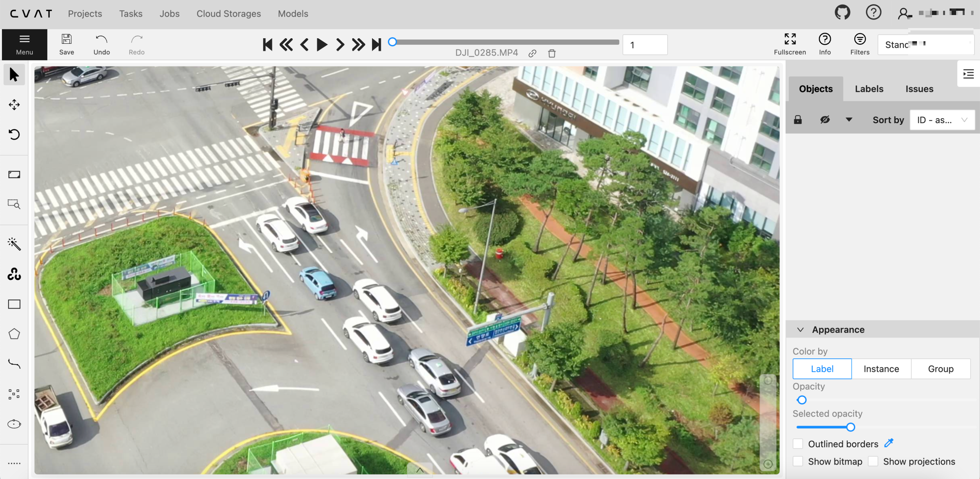Color by Instance button
Screen dimensions: 980x479
tap(881, 369)
